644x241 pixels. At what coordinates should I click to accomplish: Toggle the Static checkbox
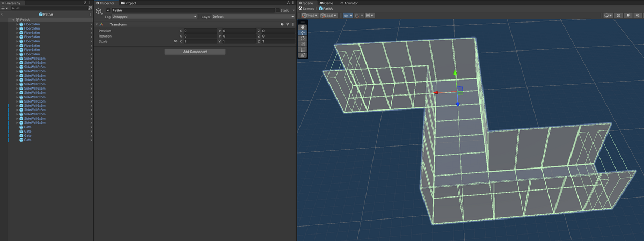[x=277, y=10]
